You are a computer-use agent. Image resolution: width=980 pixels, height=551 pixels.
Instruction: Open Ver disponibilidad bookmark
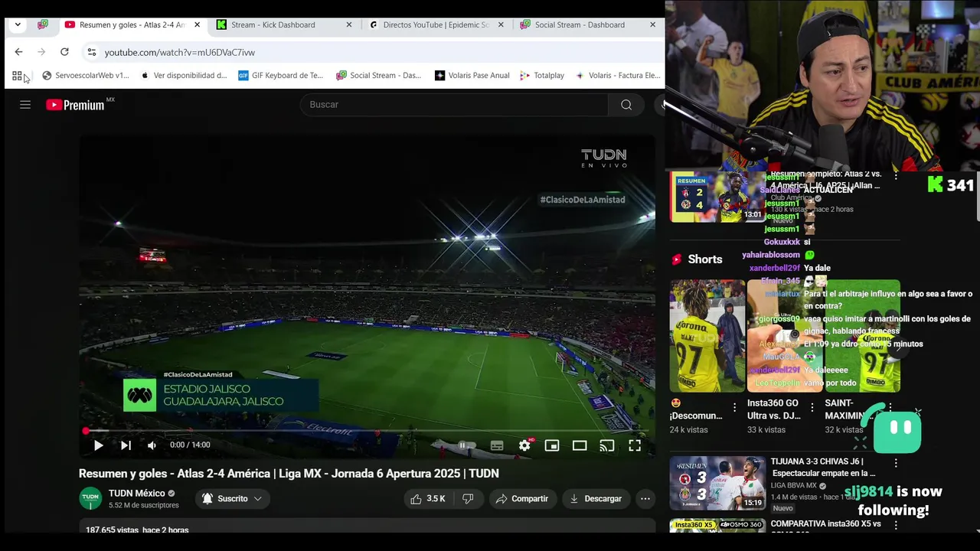[x=184, y=76]
